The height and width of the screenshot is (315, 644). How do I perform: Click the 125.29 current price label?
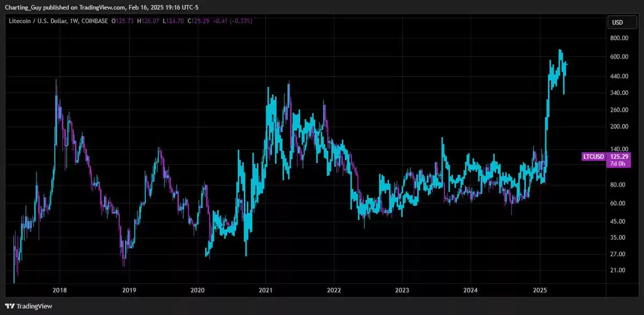point(619,157)
